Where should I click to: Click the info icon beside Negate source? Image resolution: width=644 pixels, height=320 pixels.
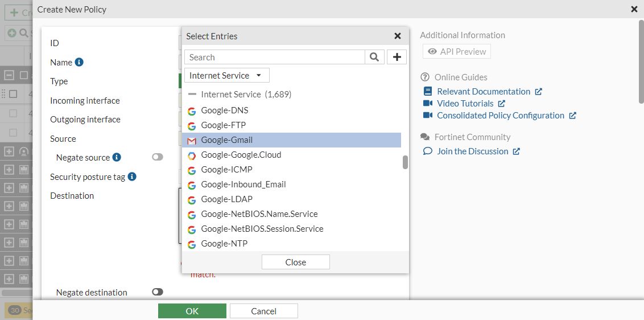coord(117,157)
